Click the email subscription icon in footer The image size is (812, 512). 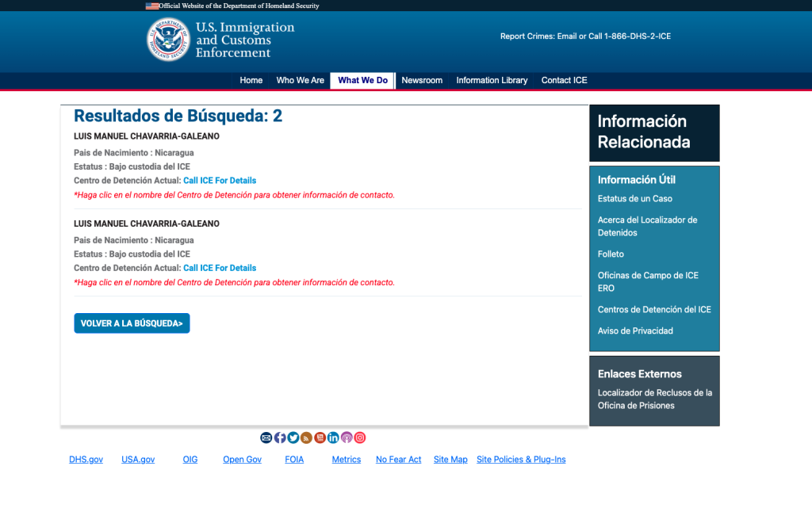point(266,438)
